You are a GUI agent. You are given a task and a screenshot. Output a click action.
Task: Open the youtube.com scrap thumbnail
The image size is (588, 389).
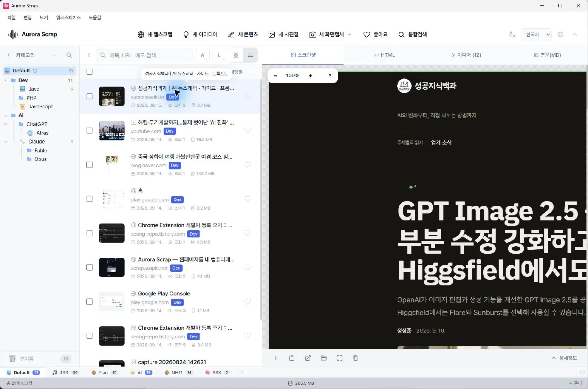pyautogui.click(x=112, y=130)
